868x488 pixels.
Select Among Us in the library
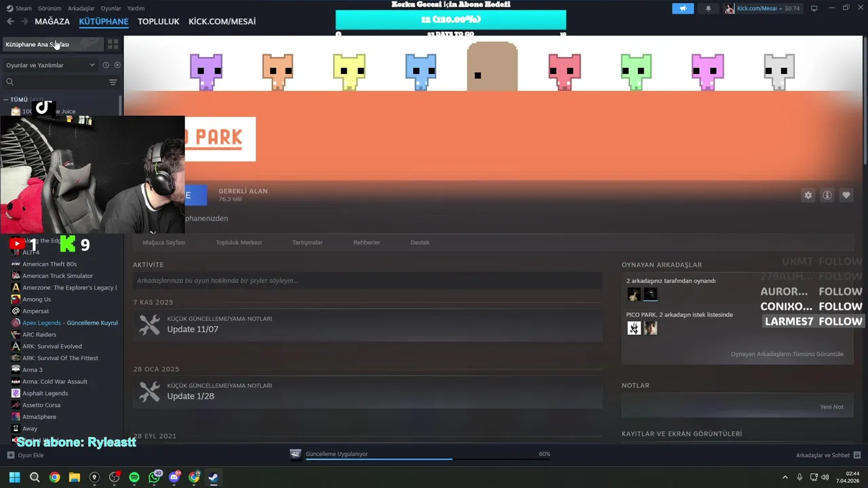(37, 299)
